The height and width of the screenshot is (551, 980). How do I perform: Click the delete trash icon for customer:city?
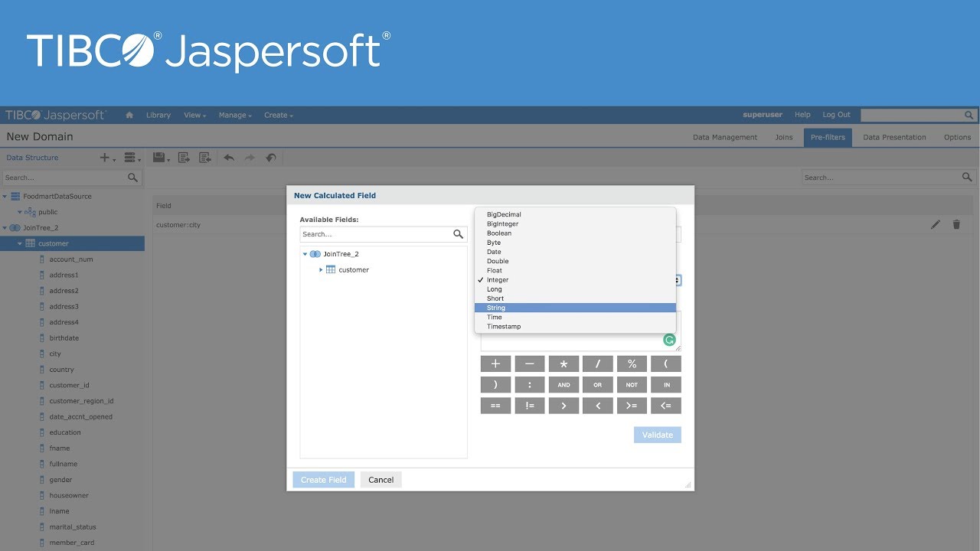(x=956, y=224)
